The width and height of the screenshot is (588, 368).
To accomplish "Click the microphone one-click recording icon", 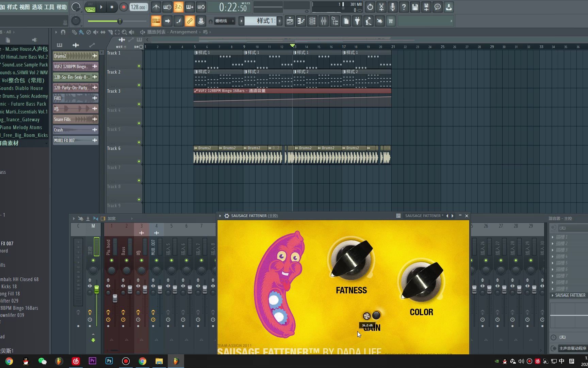I will [393, 7].
